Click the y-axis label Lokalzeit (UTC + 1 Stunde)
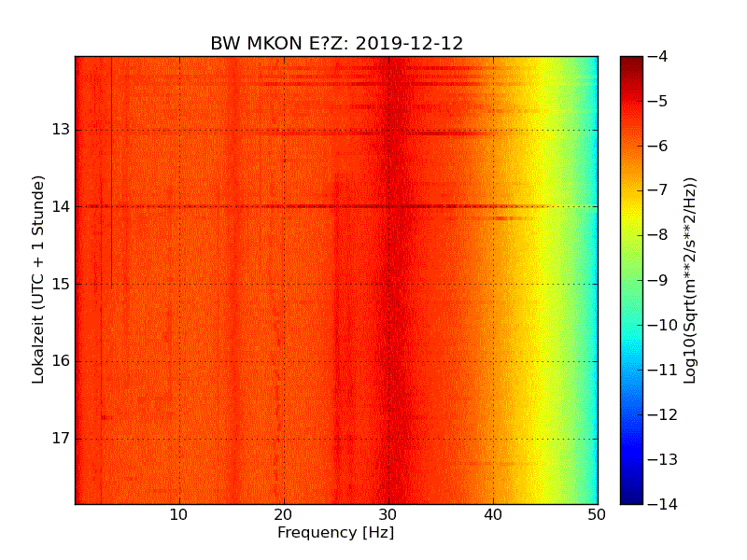Screen dimensions: 747x560 pos(38,279)
